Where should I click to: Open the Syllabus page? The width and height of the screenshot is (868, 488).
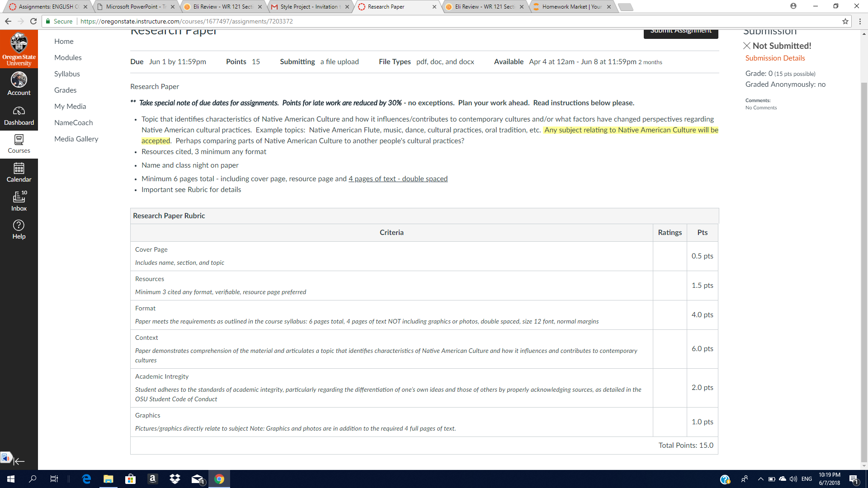click(x=67, y=74)
